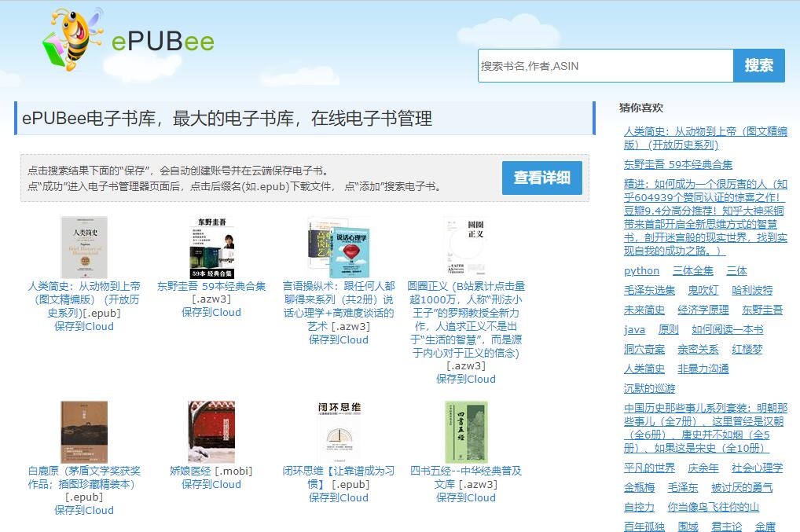Select the 平凡的世界 tag link
Viewport: 800px width, 532px height.
[x=649, y=468]
